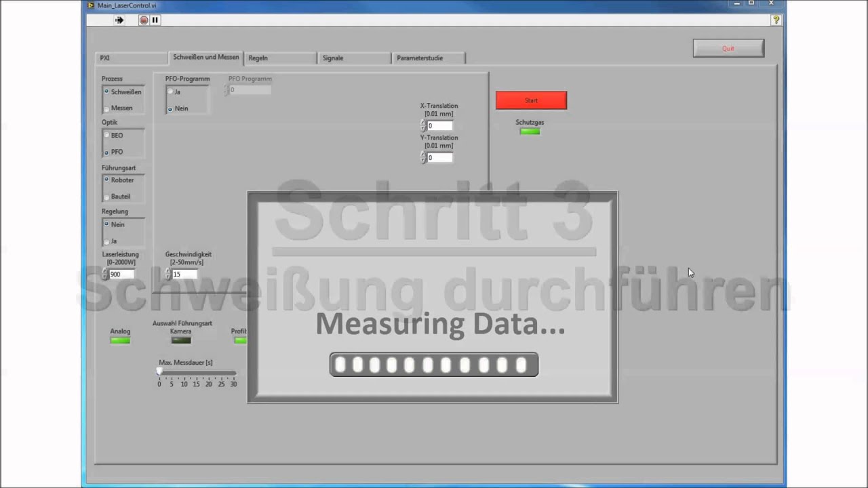Click the Laserleistung input field

pos(121,274)
